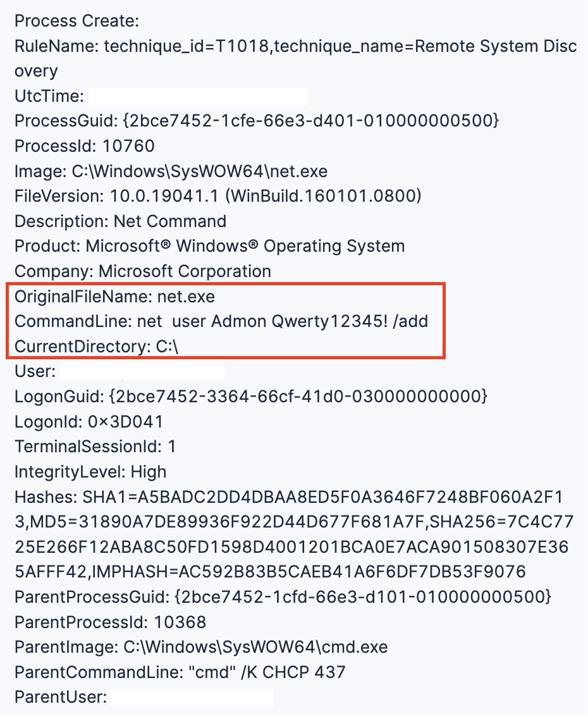This screenshot has height=716, width=588.
Task: Click the LogonId 0x3D041 line
Action: [x=89, y=421]
